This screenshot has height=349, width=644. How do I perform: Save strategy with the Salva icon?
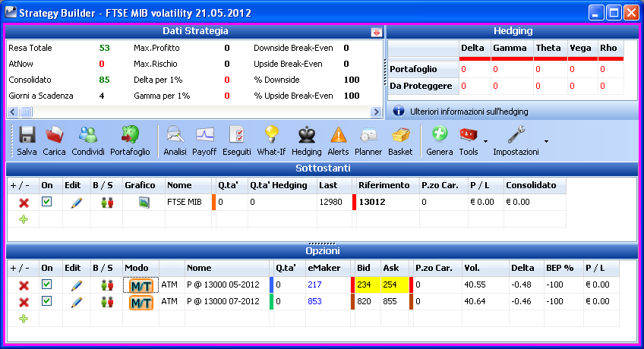(x=27, y=140)
